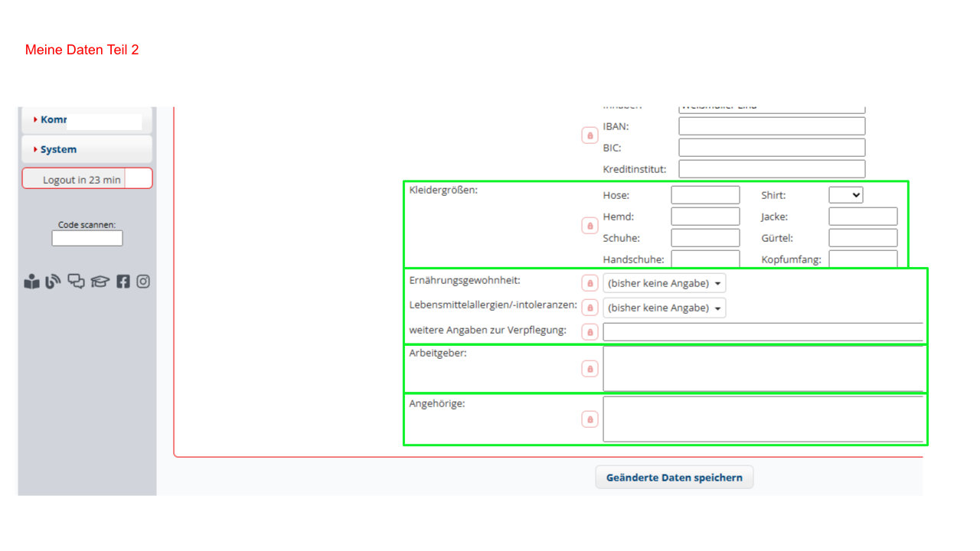Open the Shirt size dropdown
Screen dimensions: 980x551
[x=846, y=195]
